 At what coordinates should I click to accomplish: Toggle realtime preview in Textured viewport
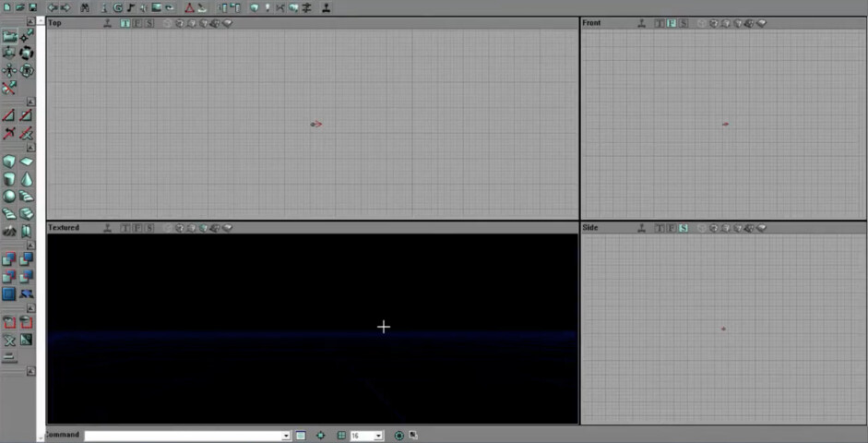tap(108, 228)
